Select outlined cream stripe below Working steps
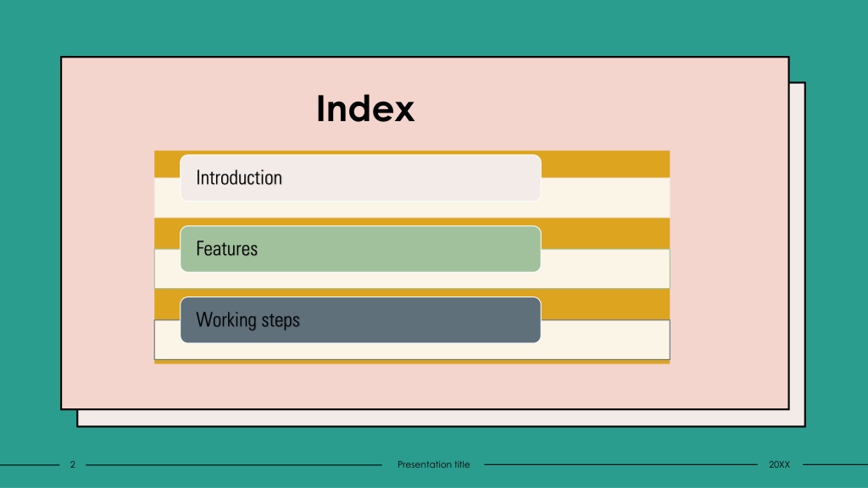This screenshot has width=868, height=488. coord(412,352)
